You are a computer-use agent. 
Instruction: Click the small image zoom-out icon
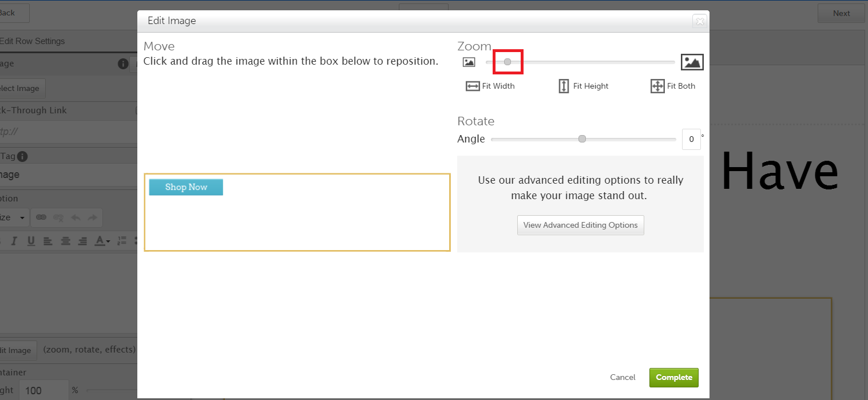tap(469, 62)
